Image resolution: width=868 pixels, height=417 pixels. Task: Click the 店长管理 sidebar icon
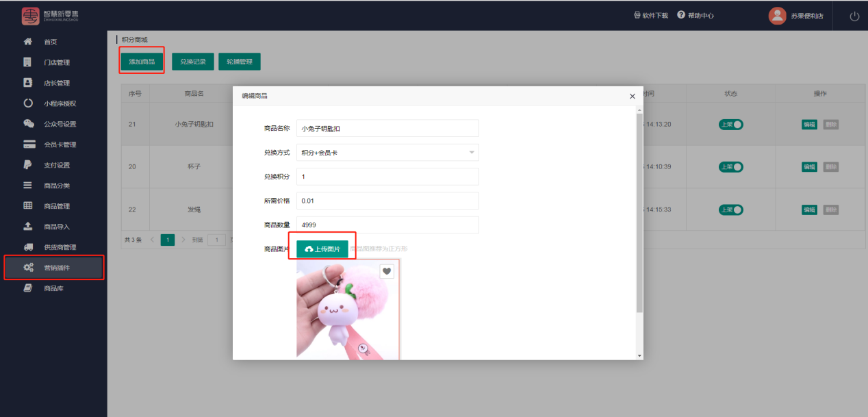click(x=28, y=83)
